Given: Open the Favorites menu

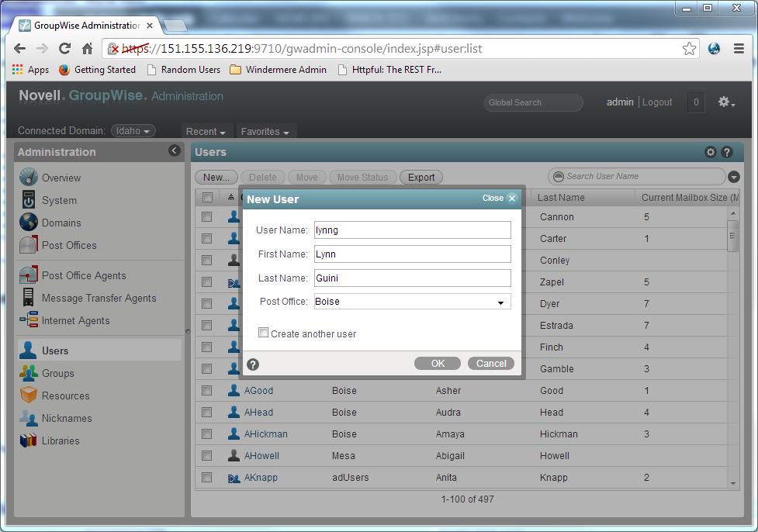Looking at the screenshot, I should point(265,131).
